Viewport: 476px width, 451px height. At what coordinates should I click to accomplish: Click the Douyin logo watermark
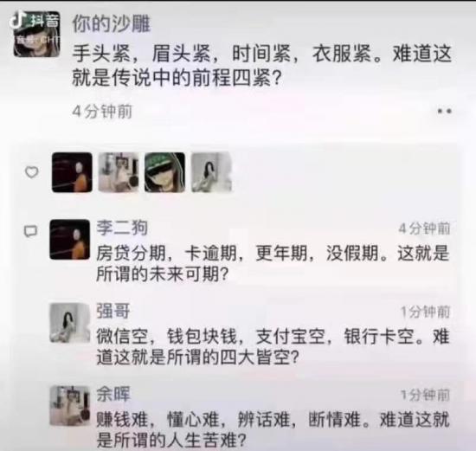click(x=34, y=21)
